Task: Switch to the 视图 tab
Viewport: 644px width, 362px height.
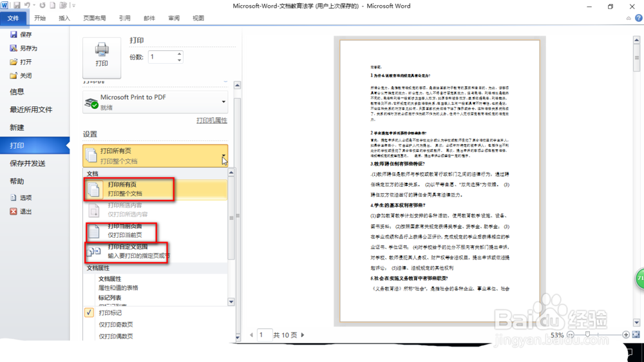Action: click(x=198, y=18)
